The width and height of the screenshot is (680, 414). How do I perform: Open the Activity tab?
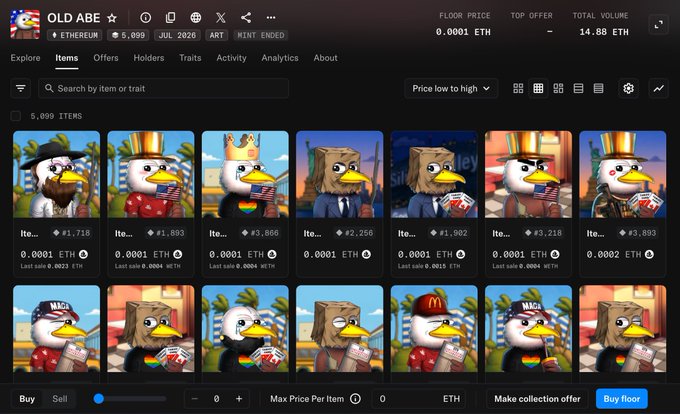coord(232,58)
